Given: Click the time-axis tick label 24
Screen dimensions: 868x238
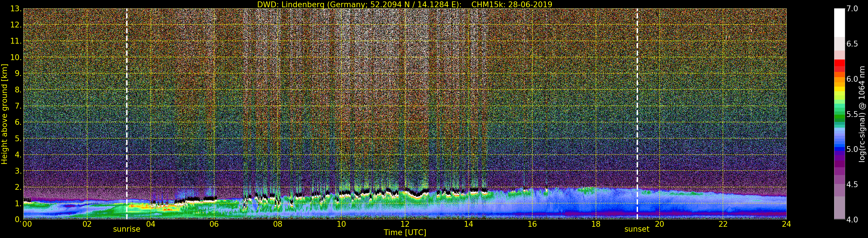Looking at the screenshot, I should 786,224.
